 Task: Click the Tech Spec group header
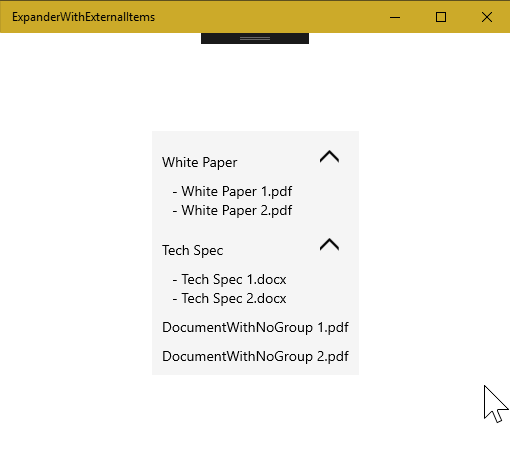193,251
